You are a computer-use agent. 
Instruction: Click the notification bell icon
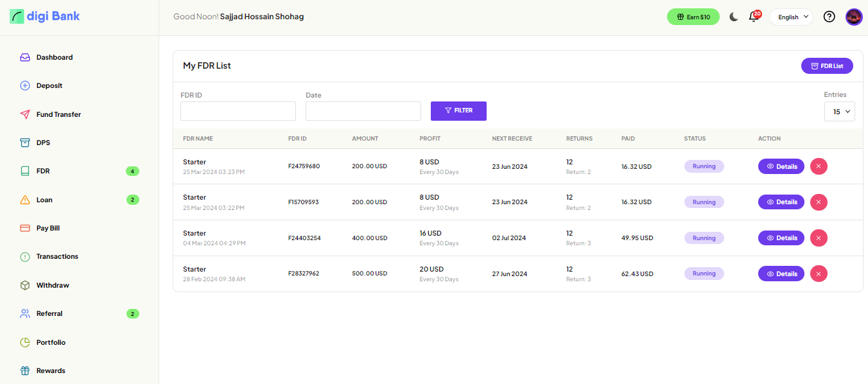(754, 17)
